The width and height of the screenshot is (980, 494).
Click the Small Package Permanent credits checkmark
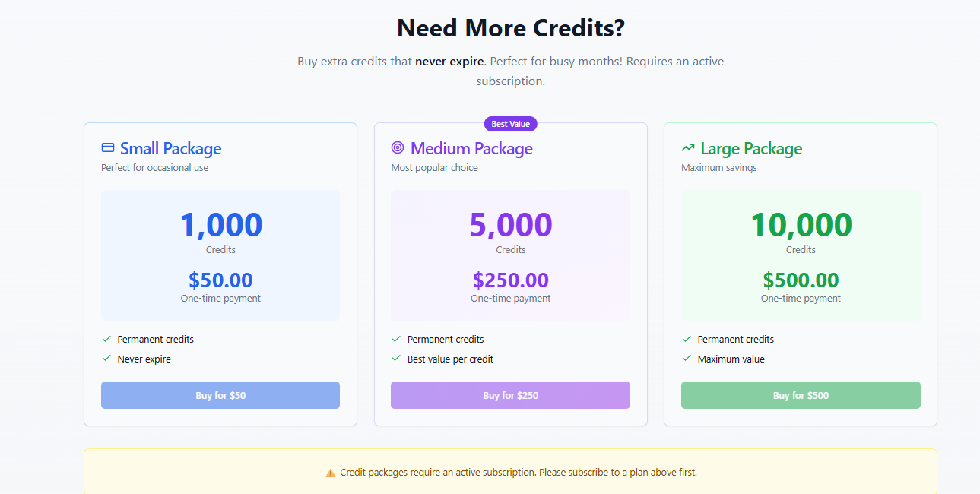coord(106,339)
